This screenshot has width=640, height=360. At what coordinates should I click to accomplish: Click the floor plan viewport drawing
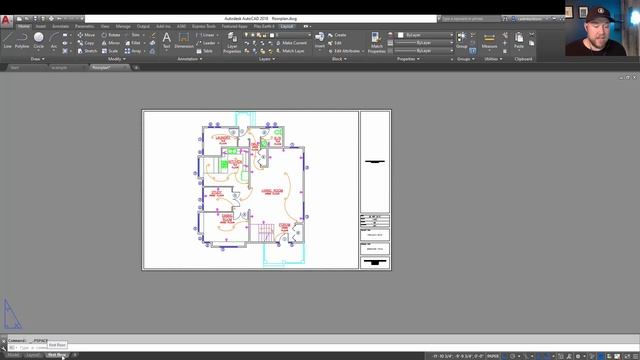tap(251, 190)
